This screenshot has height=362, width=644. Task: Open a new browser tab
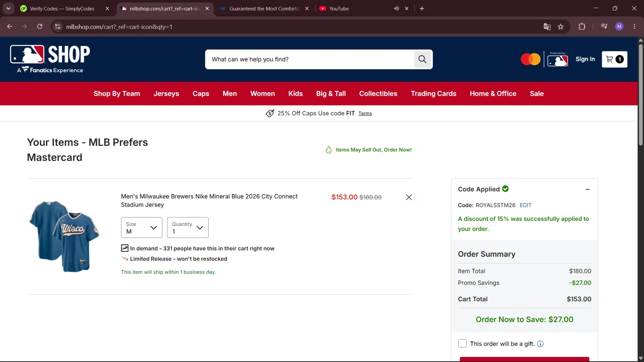pos(422,9)
